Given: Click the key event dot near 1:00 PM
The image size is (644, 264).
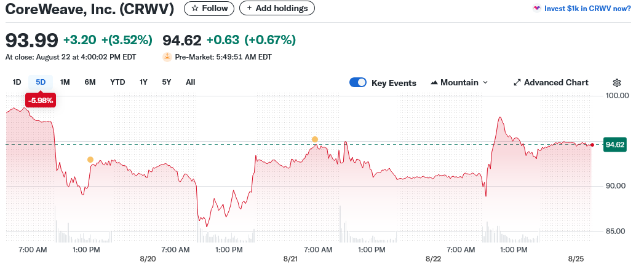Looking at the screenshot, I should (90, 160).
